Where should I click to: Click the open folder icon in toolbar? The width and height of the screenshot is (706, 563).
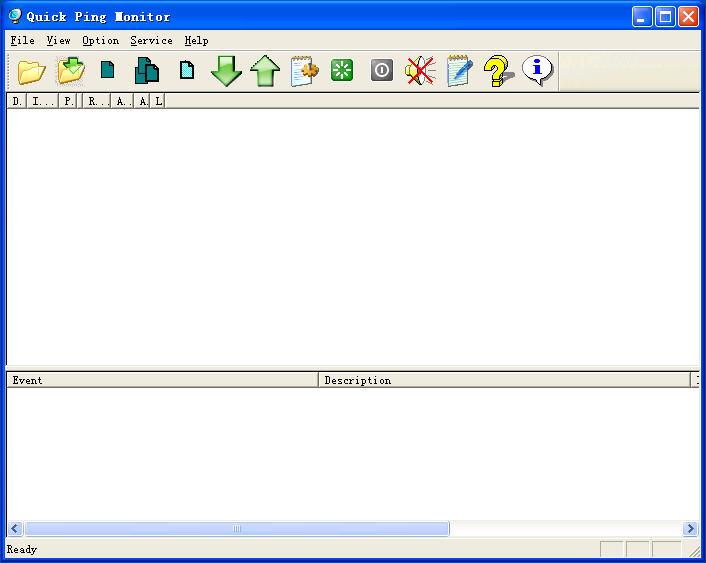[x=32, y=71]
